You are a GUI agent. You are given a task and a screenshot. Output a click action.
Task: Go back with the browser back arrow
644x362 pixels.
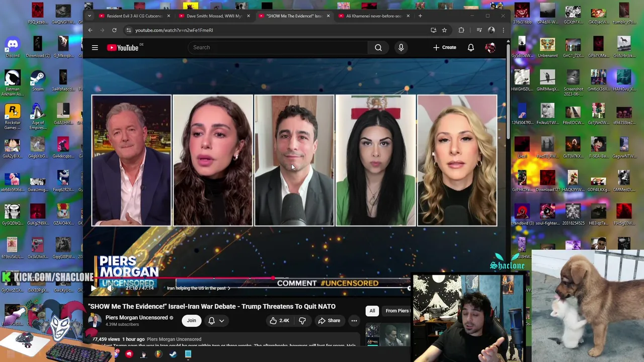tap(90, 30)
